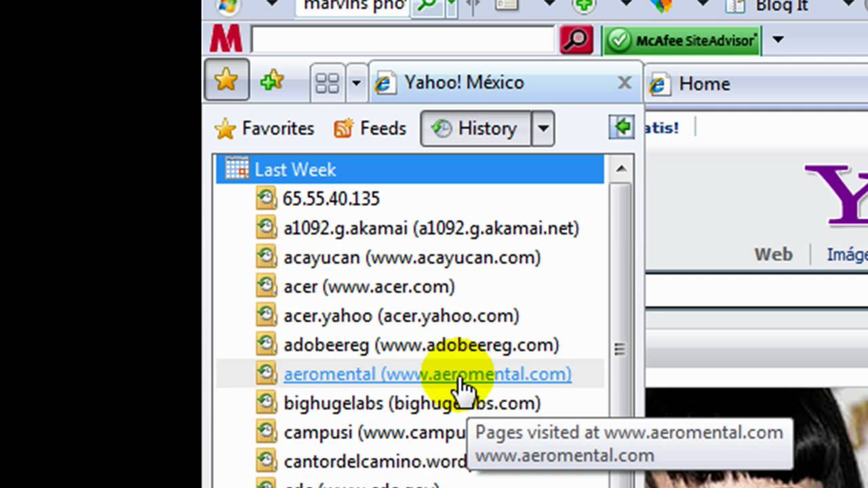Click the Yahoo logo on the page
The height and width of the screenshot is (488, 868).
point(836,193)
